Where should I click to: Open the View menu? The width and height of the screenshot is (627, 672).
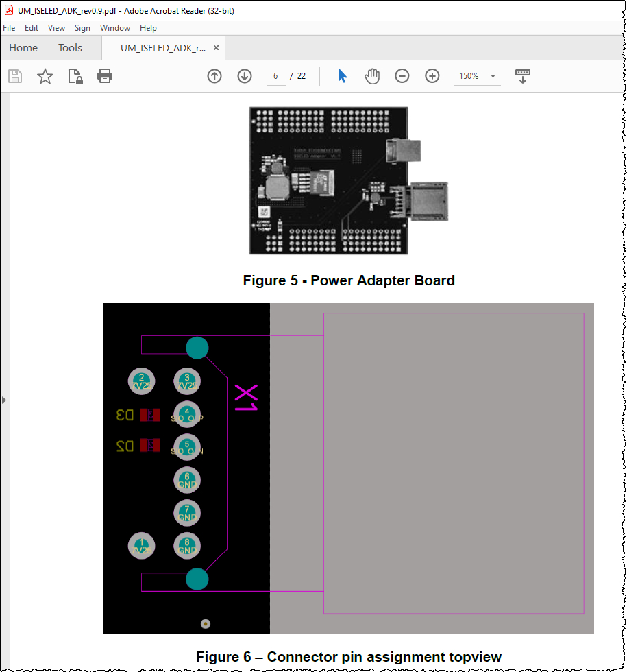click(x=56, y=27)
